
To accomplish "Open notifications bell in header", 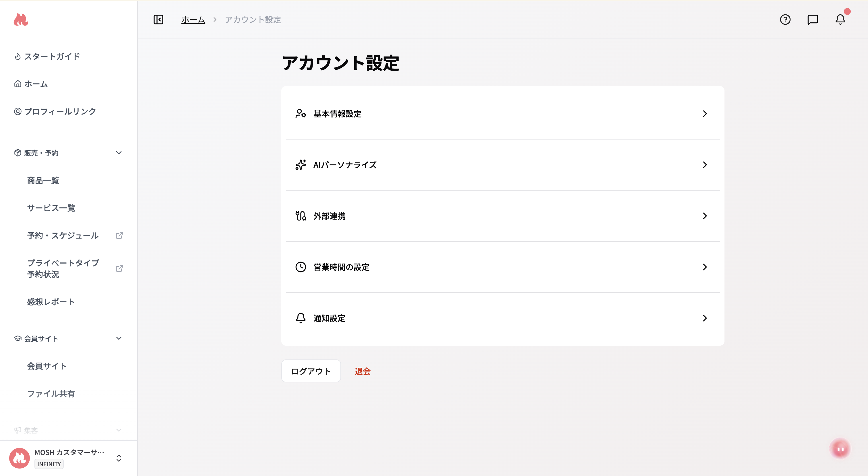I will pyautogui.click(x=840, y=20).
